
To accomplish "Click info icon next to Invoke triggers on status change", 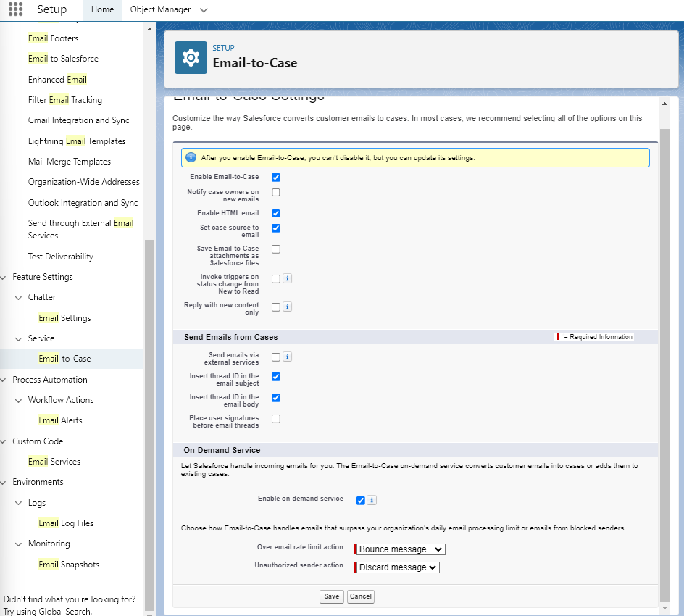I will coord(287,278).
